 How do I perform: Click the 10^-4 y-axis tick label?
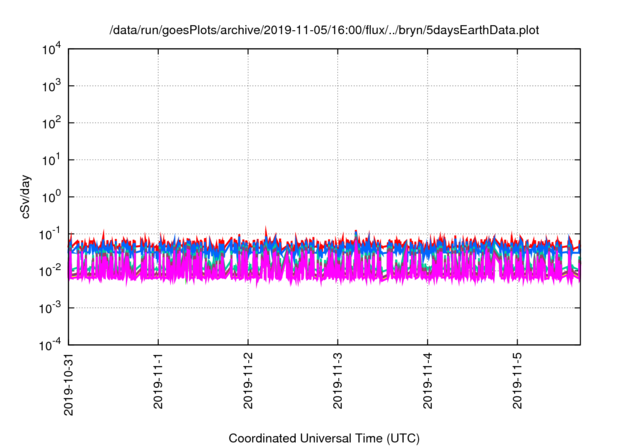(x=50, y=345)
